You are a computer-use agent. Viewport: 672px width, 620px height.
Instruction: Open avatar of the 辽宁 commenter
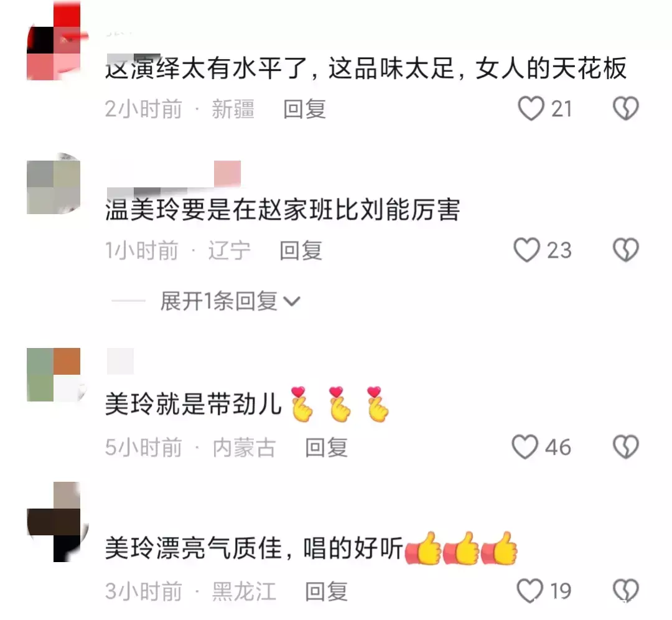(x=54, y=183)
